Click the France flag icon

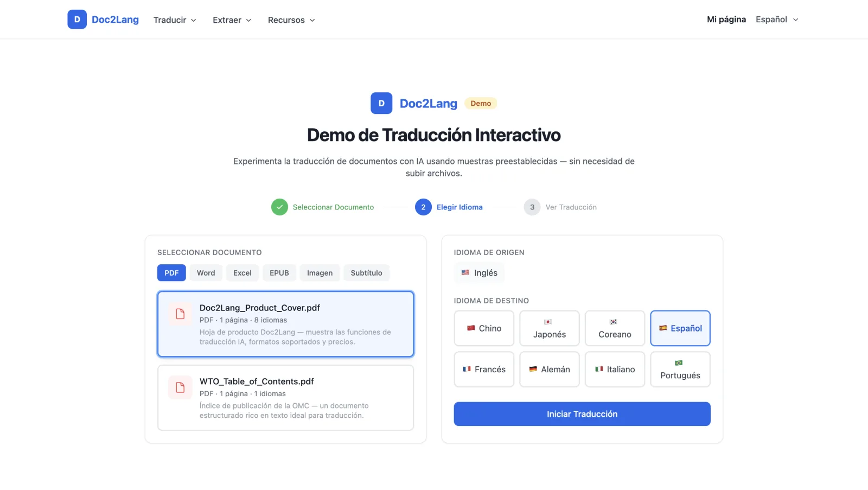coord(467,369)
